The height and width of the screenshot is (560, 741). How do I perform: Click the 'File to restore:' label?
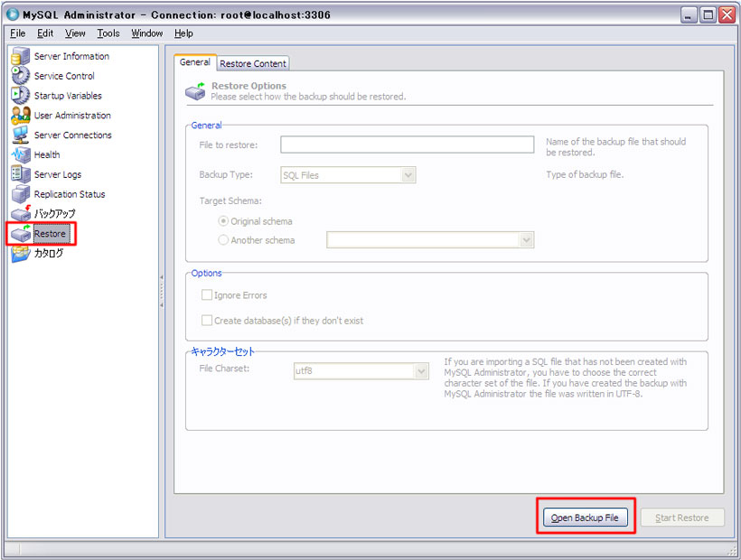(x=229, y=145)
